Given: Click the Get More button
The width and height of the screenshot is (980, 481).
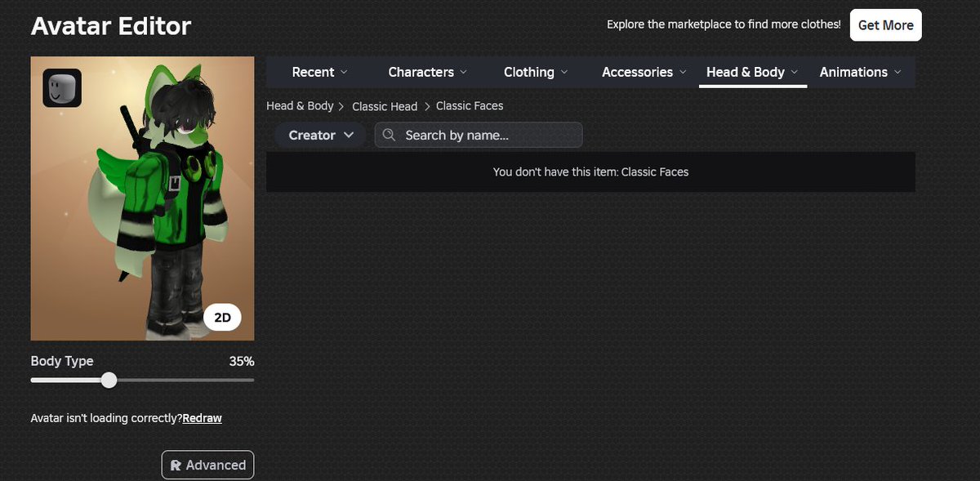Looking at the screenshot, I should (886, 25).
